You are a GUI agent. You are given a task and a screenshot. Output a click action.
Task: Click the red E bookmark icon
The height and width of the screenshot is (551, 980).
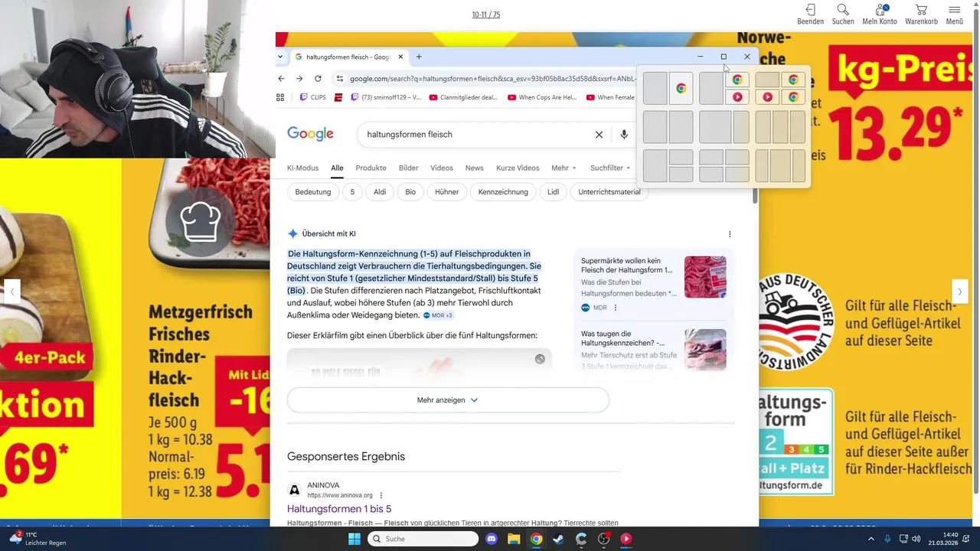(x=338, y=97)
